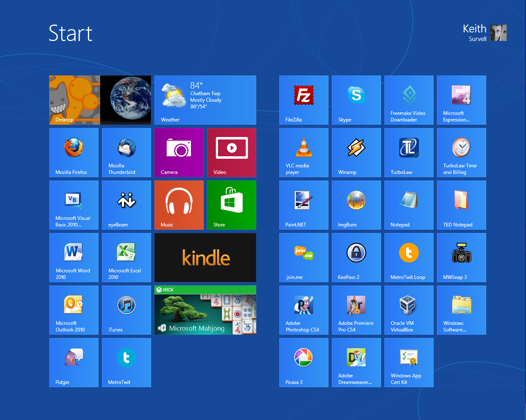
Task: Launch Picasa 3
Action: click(304, 363)
